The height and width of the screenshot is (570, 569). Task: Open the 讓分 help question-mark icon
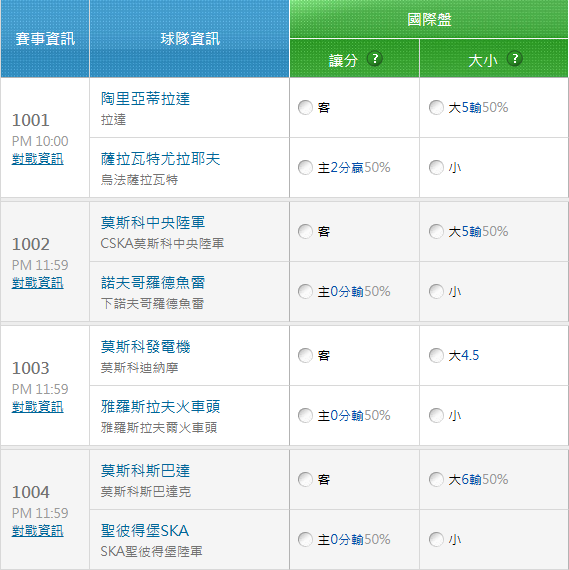pos(374,59)
